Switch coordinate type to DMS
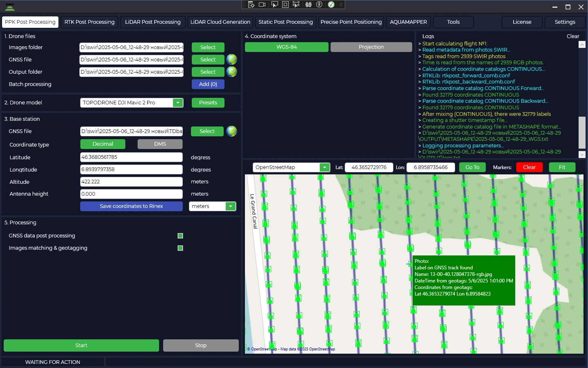 click(160, 144)
